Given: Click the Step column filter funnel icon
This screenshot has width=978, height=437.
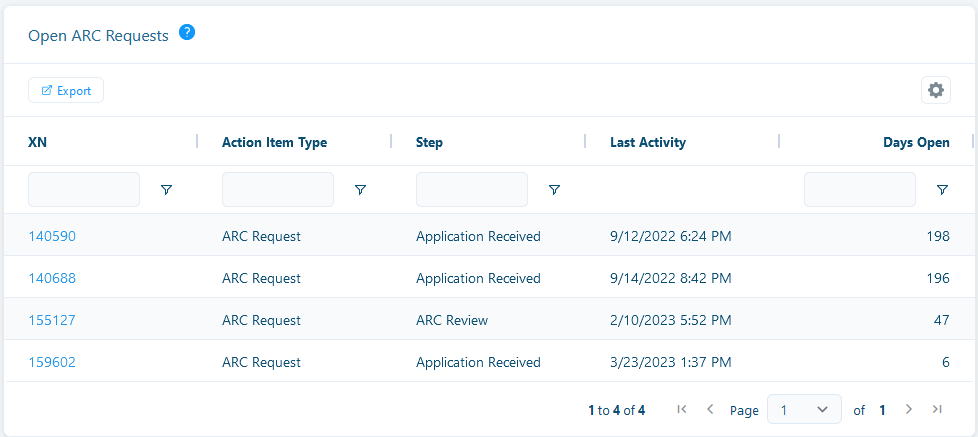Looking at the screenshot, I should tap(554, 190).
